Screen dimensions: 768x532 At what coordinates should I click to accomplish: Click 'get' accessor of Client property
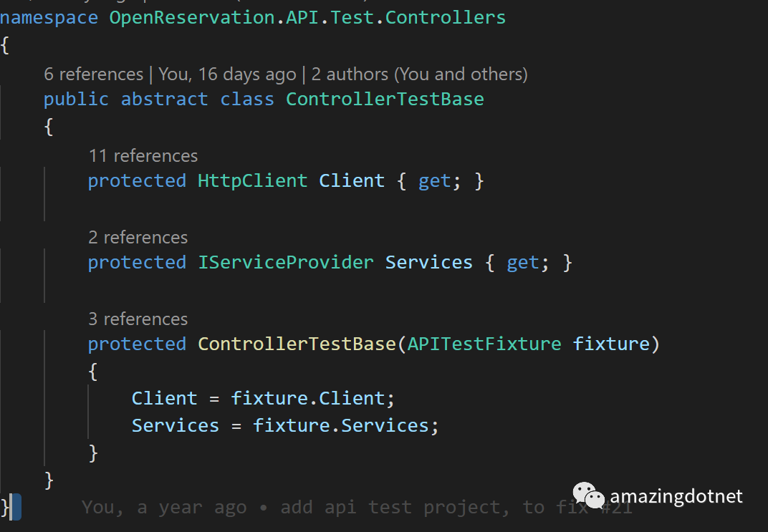pyautogui.click(x=434, y=181)
